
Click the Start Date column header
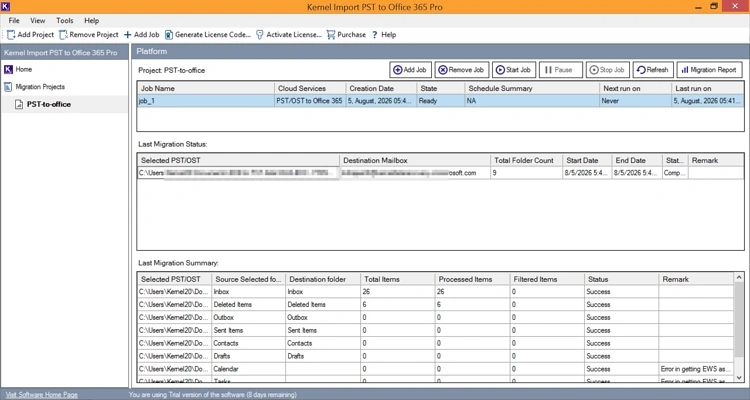(587, 160)
